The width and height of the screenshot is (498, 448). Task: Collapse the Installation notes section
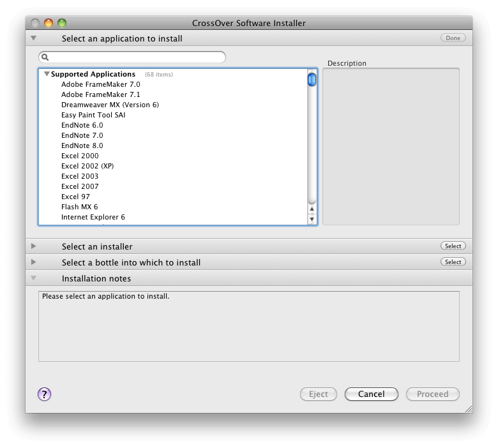pos(34,278)
